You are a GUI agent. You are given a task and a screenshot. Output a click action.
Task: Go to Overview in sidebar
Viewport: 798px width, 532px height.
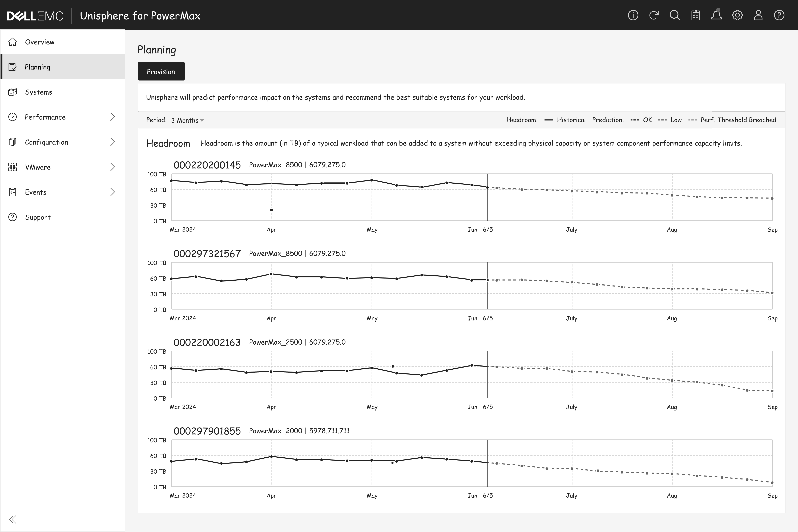click(39, 42)
